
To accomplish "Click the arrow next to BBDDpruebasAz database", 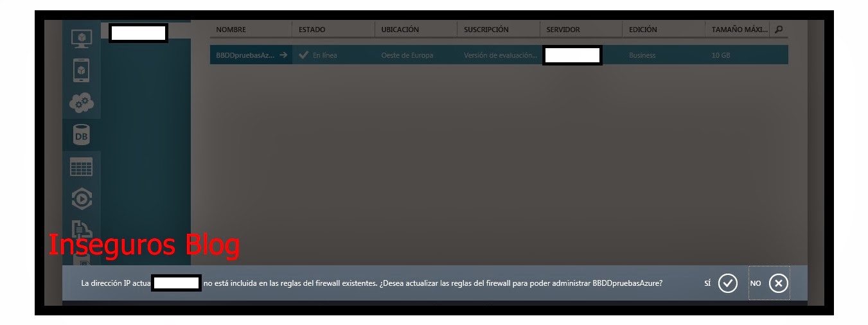I will coord(283,55).
